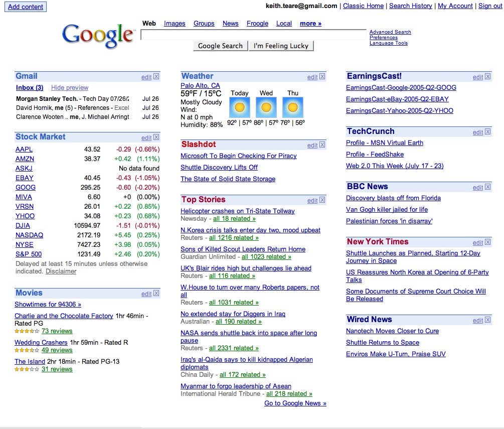Close the Gmail module with its X icon
Image resolution: width=504 pixels, height=429 pixels.
[x=156, y=77]
